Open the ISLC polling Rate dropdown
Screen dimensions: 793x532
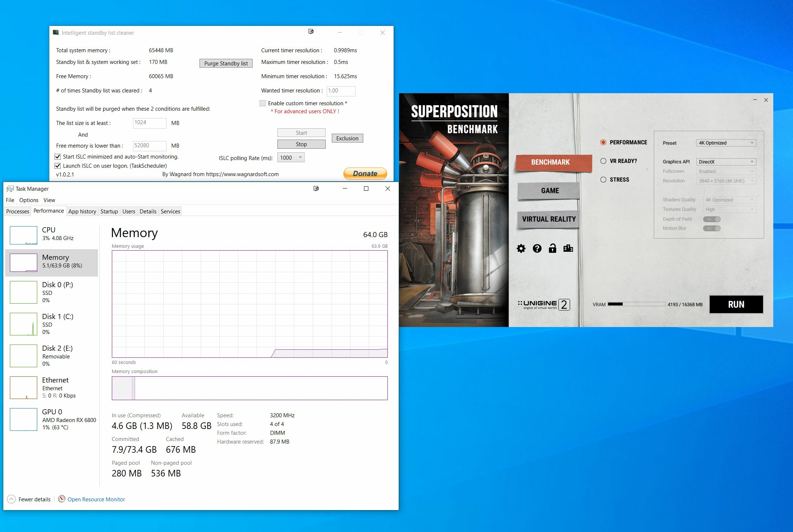pos(291,157)
